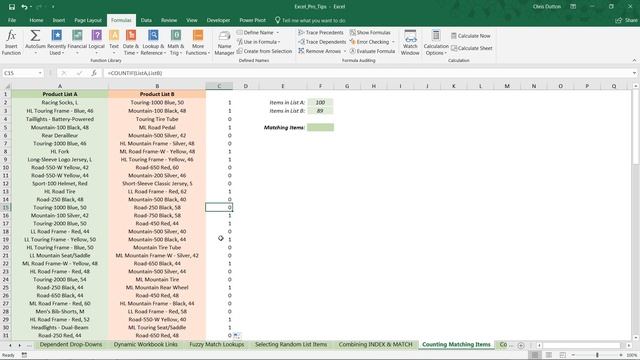Screen dimensions: 640x360
Task: Adjust the zoom slider
Action: click(597, 355)
